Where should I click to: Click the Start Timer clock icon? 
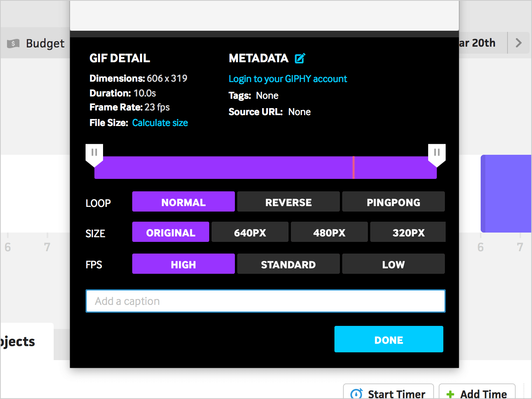coord(357,394)
